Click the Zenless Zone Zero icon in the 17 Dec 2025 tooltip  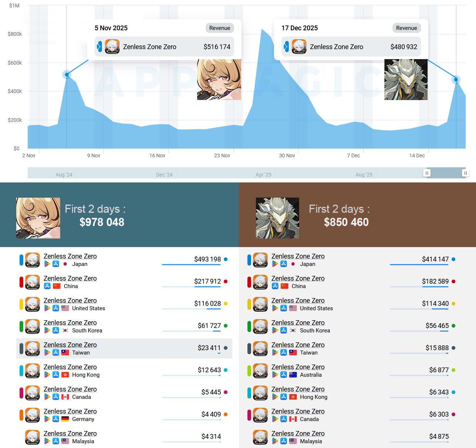(299, 47)
